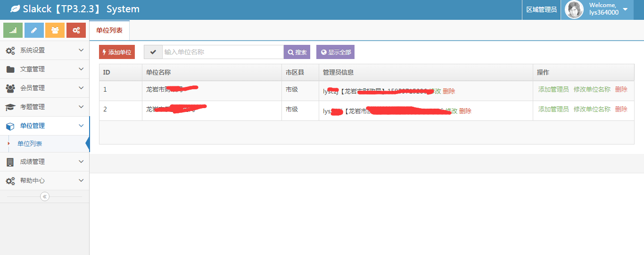Click the green signal bars shortcut icon
This screenshot has width=644, height=255.
click(x=13, y=30)
